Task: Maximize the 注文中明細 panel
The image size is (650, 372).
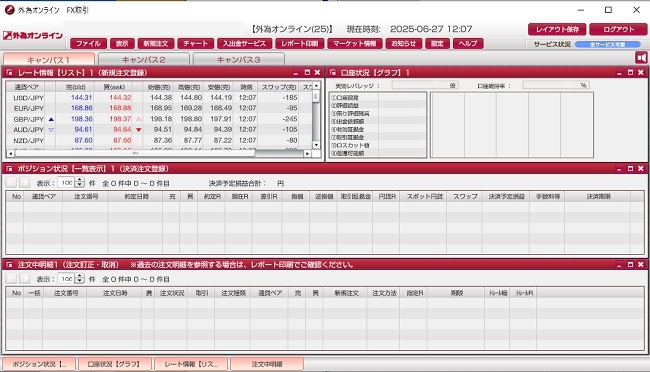Action: [630, 265]
